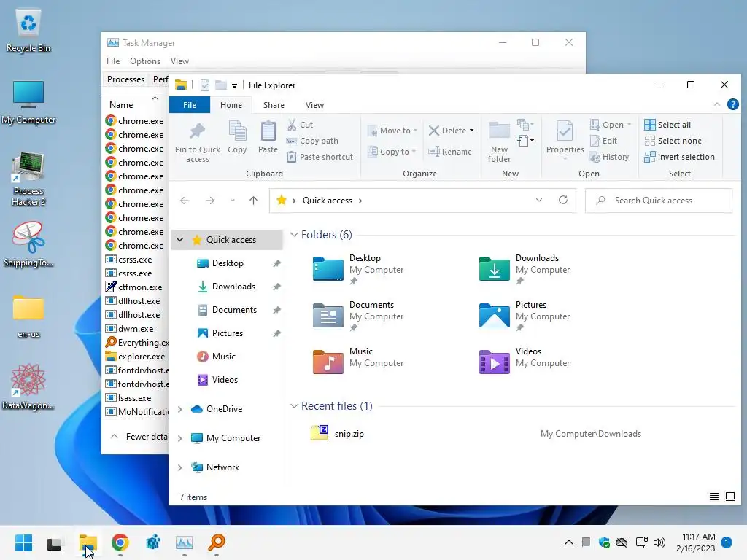The width and height of the screenshot is (747, 560).
Task: Collapse the Folders (6) group
Action: [294, 234]
